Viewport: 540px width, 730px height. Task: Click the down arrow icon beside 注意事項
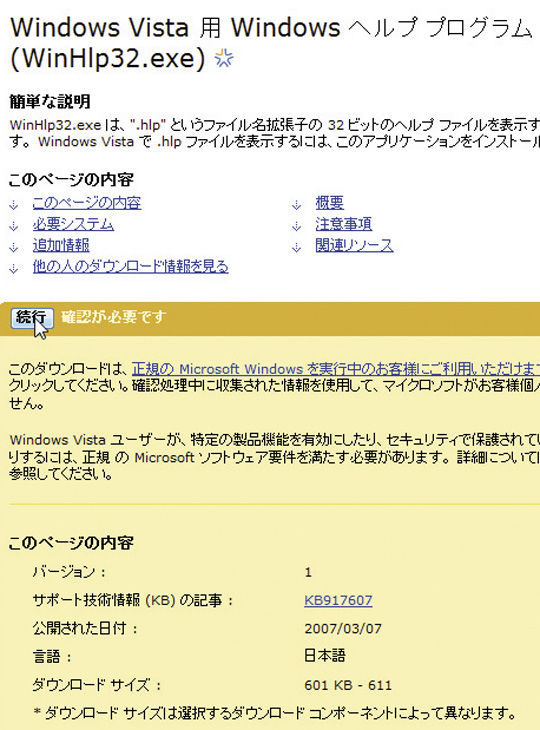coord(297,226)
